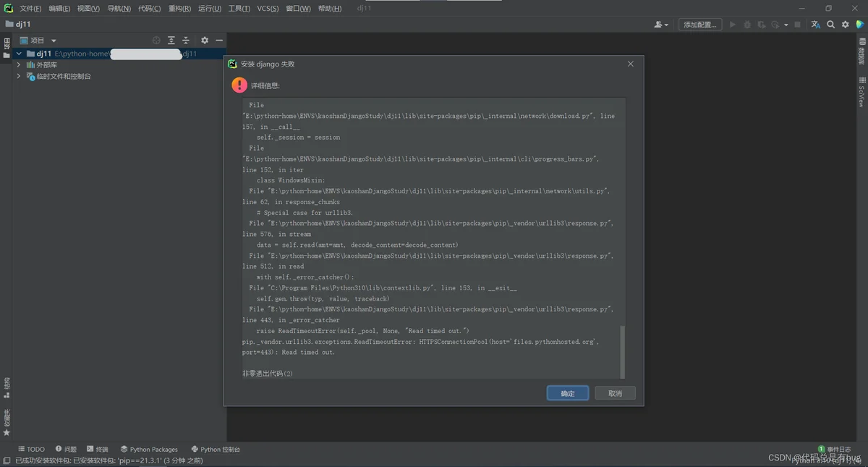
Task: Open the 结构 side tool tab
Action: [7, 387]
